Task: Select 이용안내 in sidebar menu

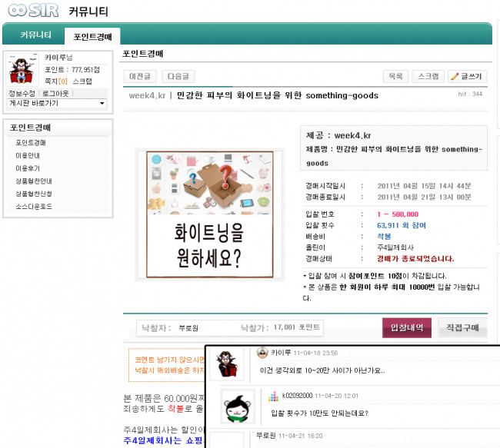Action: 28,155
